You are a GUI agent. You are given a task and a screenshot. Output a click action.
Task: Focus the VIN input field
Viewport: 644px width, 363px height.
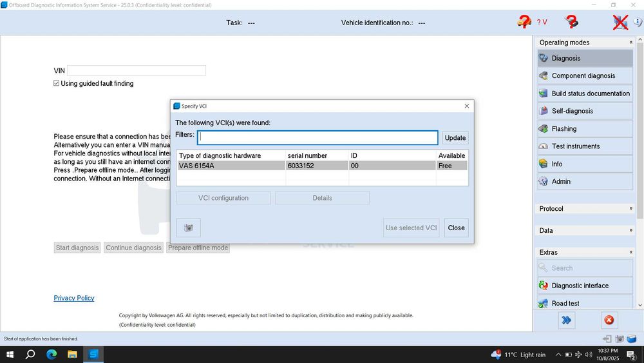click(137, 70)
